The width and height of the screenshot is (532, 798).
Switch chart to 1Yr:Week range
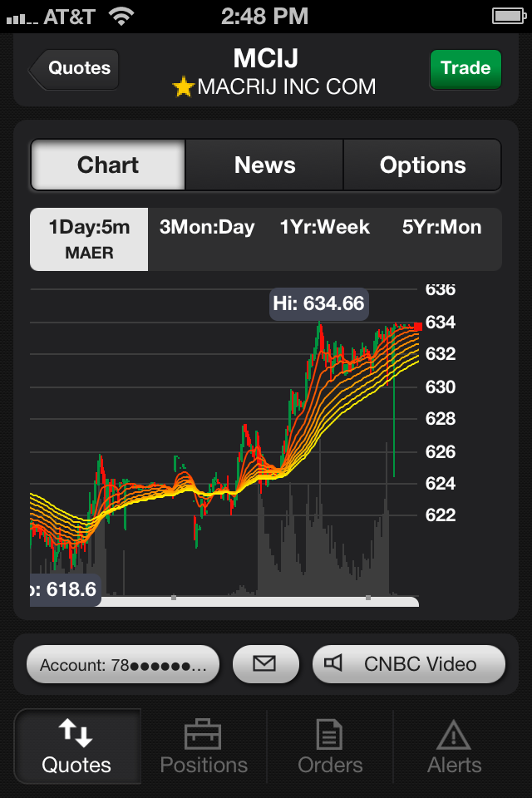[x=325, y=228]
